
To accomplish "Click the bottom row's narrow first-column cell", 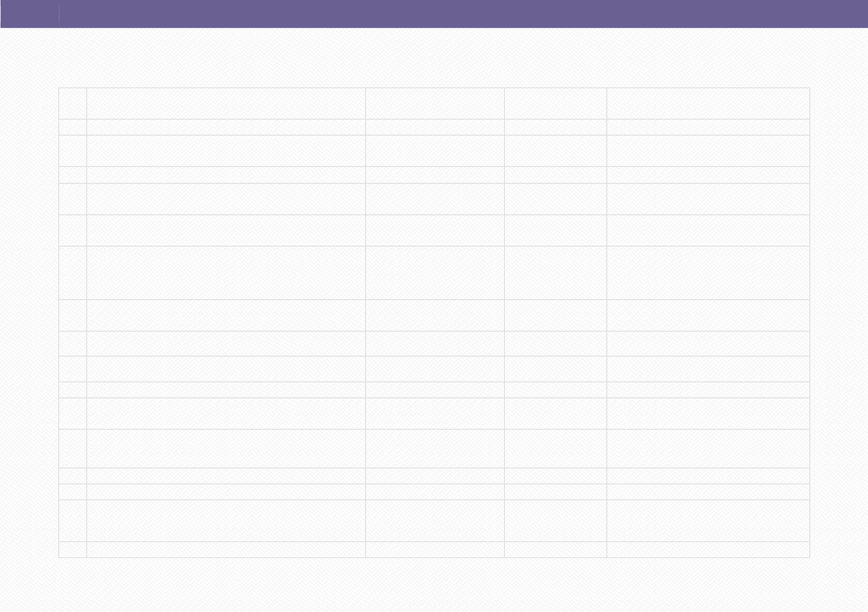I will tap(73, 550).
